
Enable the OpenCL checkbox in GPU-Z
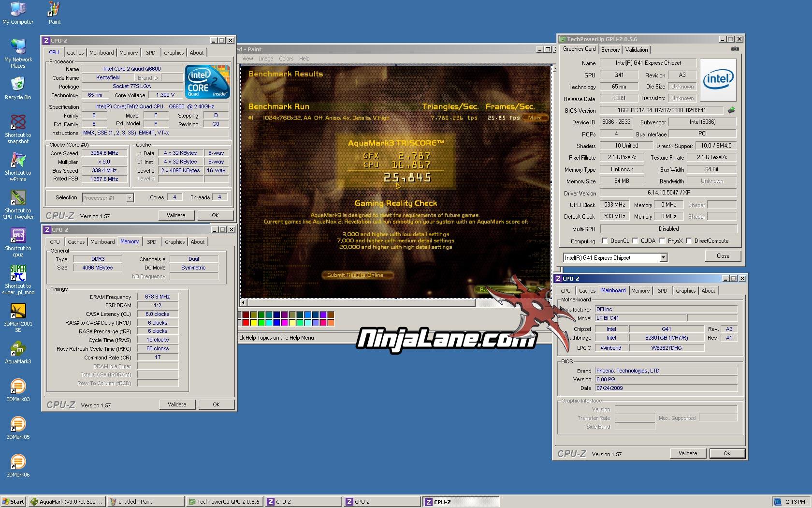tap(604, 240)
